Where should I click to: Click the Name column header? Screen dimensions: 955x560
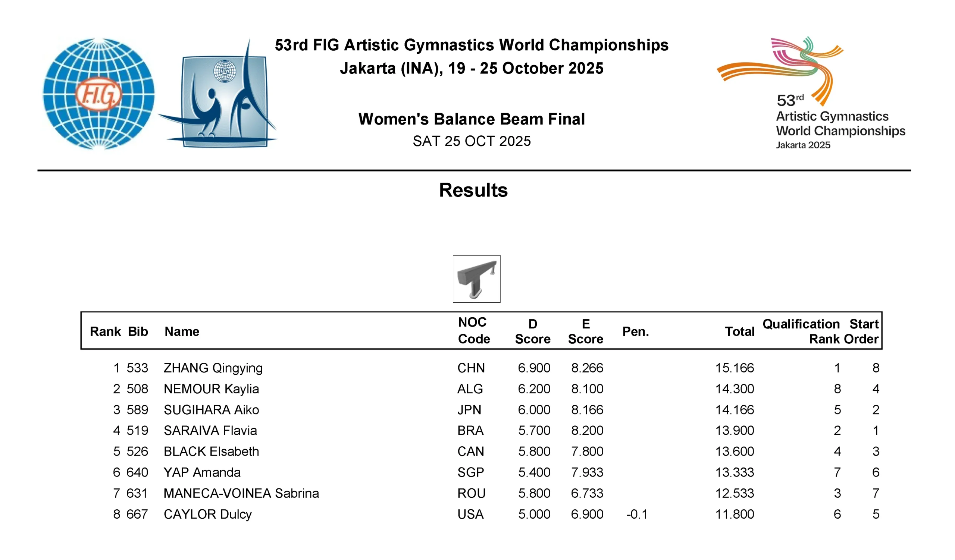(x=182, y=331)
